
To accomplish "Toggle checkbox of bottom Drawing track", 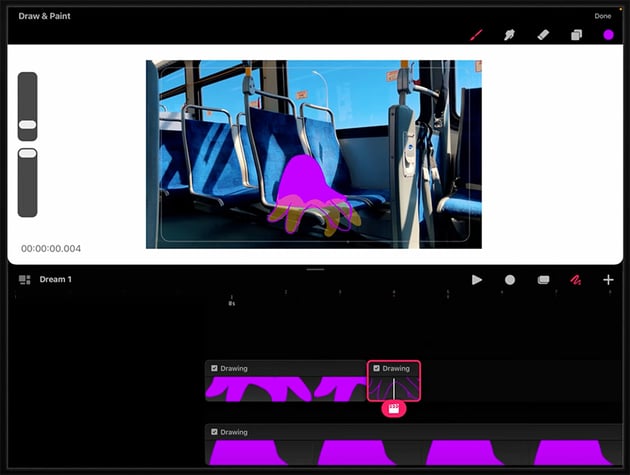I will pos(214,432).
